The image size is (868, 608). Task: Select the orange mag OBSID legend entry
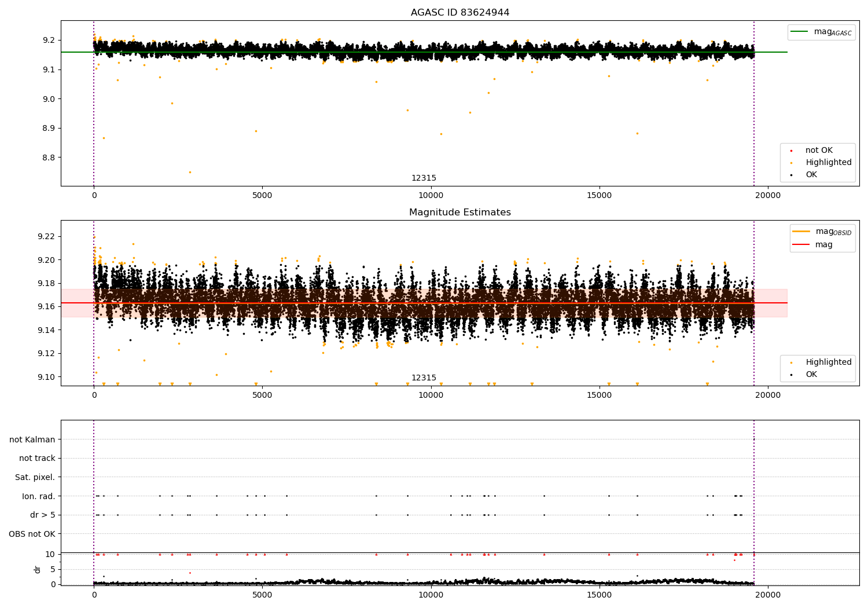pyautogui.click(x=822, y=232)
